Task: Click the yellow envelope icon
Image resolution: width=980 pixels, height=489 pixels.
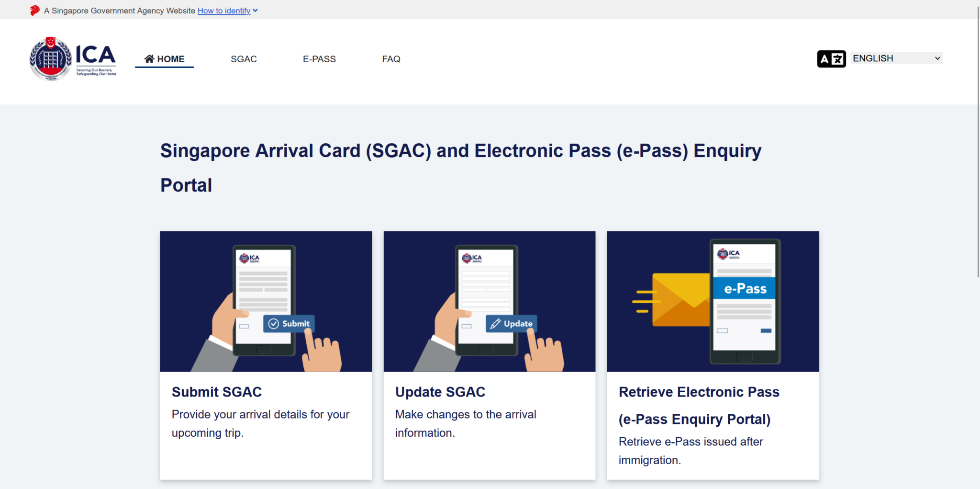Action: pyautogui.click(x=680, y=299)
